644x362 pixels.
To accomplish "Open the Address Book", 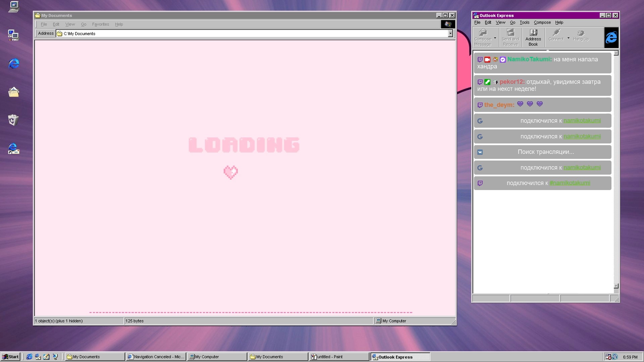I will [x=533, y=37].
